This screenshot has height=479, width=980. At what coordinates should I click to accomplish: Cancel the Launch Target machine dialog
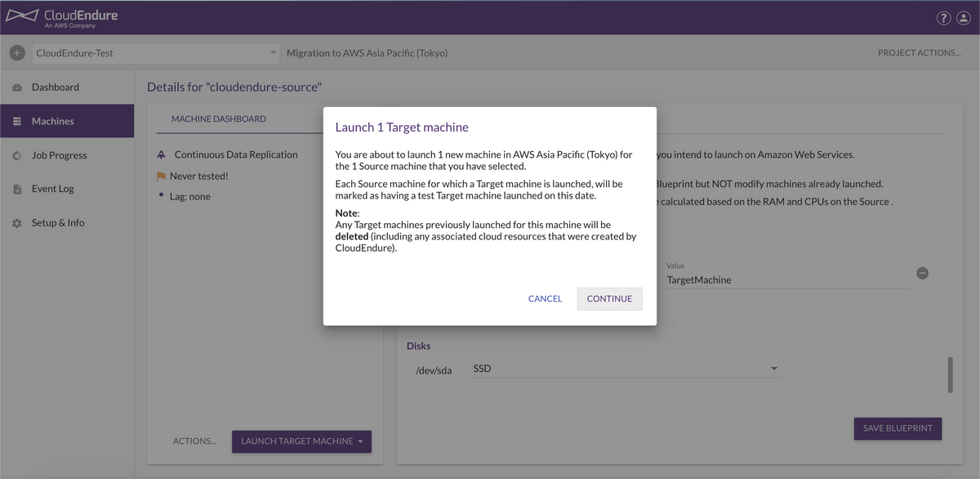click(x=545, y=299)
